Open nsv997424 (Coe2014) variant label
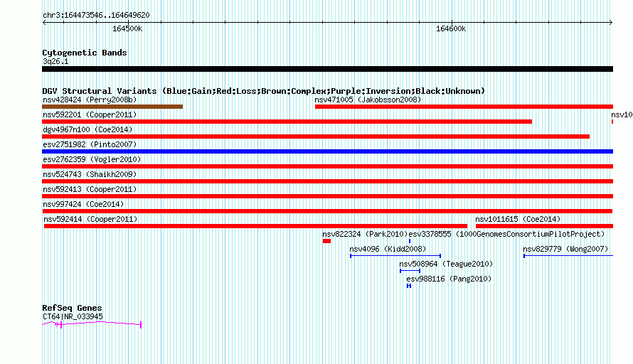The height and width of the screenshot is (364, 633). coord(83,204)
